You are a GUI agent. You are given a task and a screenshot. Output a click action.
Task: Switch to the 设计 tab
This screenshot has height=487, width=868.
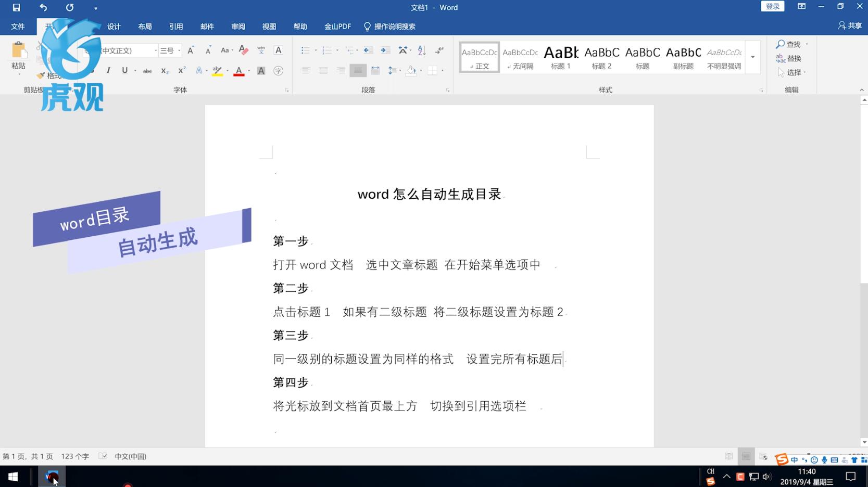pyautogui.click(x=114, y=27)
